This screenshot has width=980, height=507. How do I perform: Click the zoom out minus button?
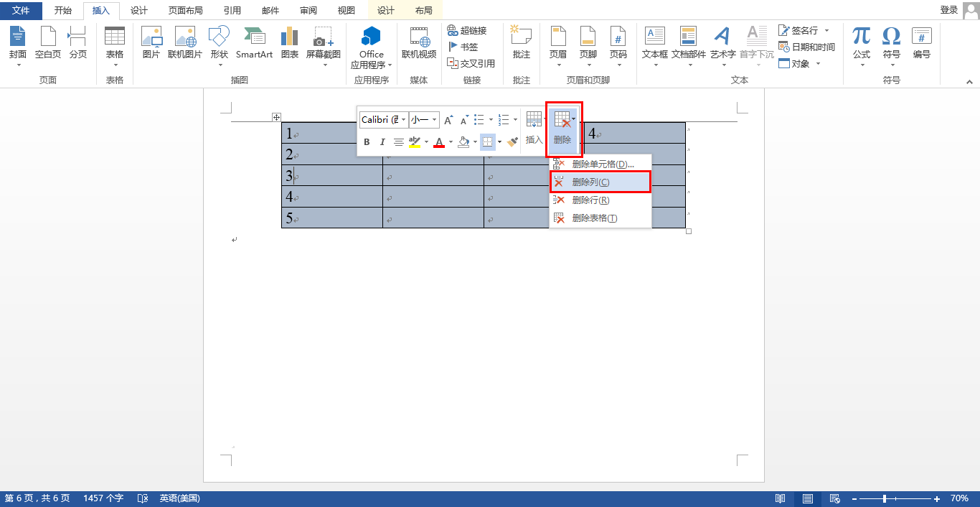click(x=854, y=498)
